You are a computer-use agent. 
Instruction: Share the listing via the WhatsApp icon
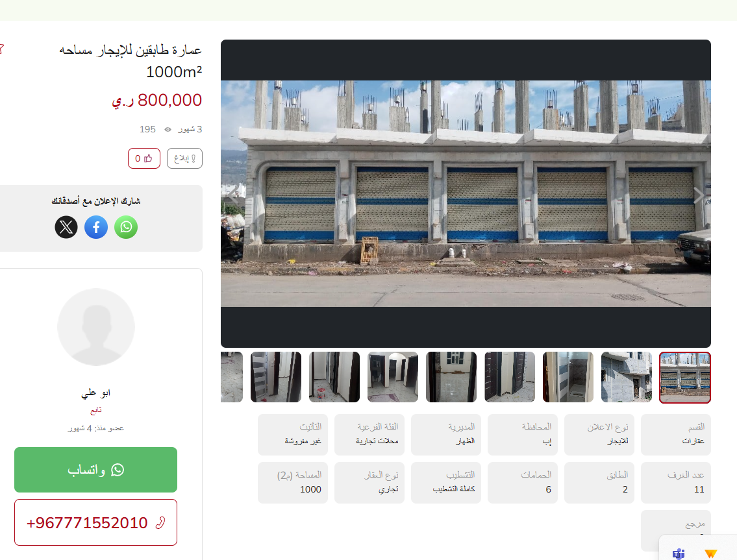click(126, 227)
